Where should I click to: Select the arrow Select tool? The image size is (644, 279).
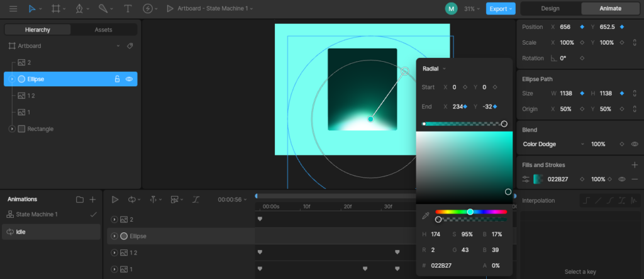[32, 9]
